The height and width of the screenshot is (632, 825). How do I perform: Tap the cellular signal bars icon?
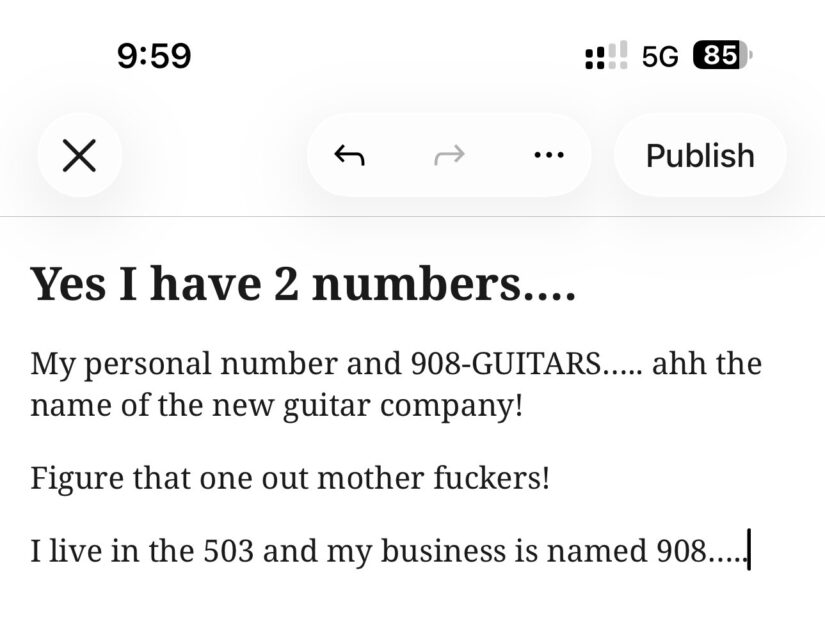point(606,56)
